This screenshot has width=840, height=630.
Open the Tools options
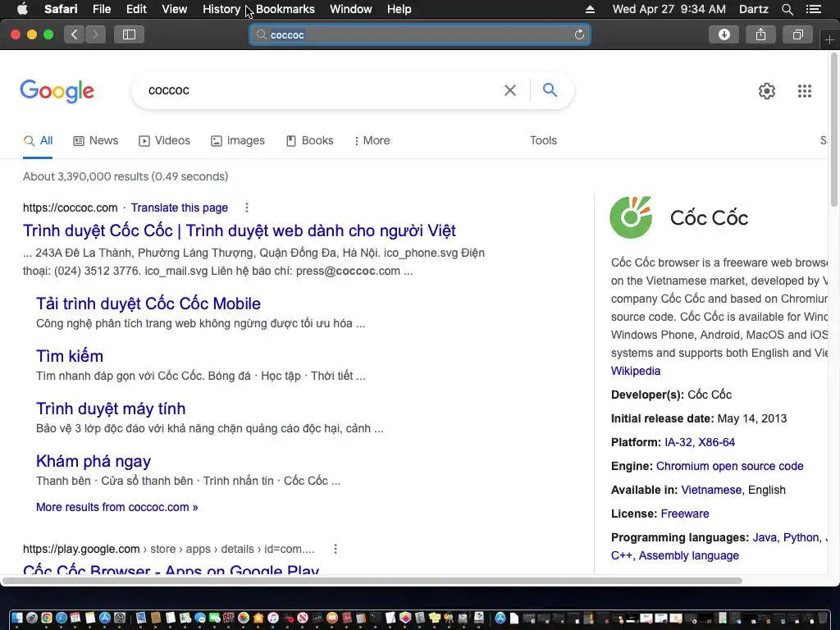[x=543, y=141]
